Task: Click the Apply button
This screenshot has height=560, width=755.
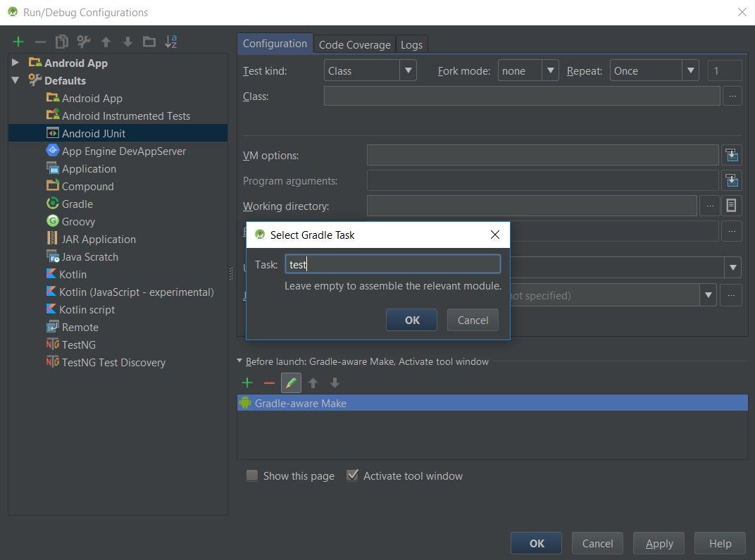Action: click(659, 544)
